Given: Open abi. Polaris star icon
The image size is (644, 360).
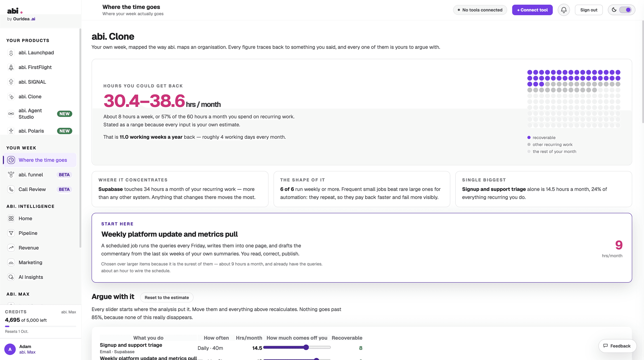Looking at the screenshot, I should pyautogui.click(x=11, y=131).
